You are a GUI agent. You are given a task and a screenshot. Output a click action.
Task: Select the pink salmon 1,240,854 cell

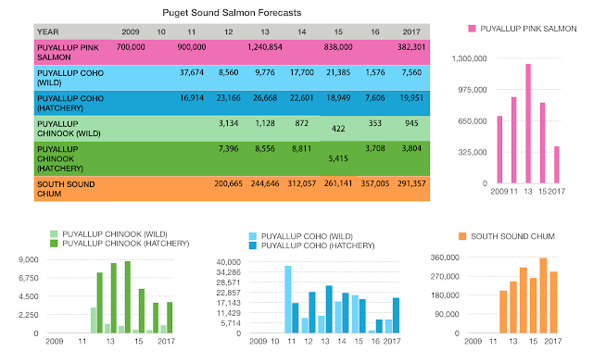coord(265,47)
